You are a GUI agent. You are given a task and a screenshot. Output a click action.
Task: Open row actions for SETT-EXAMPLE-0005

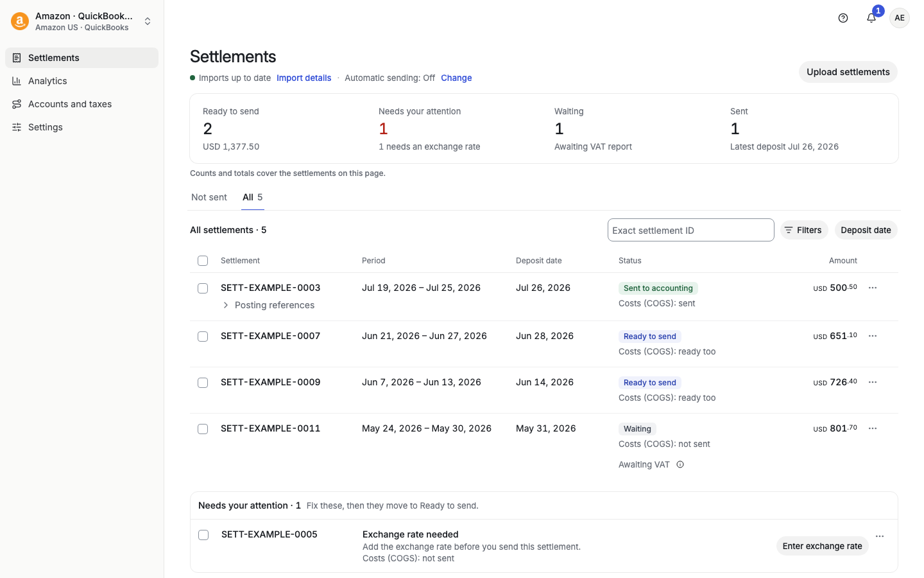880,536
